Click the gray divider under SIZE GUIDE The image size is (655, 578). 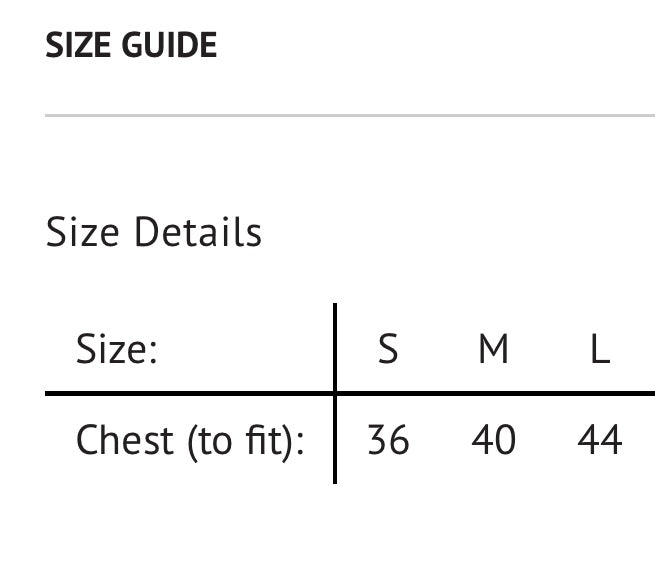click(x=350, y=116)
